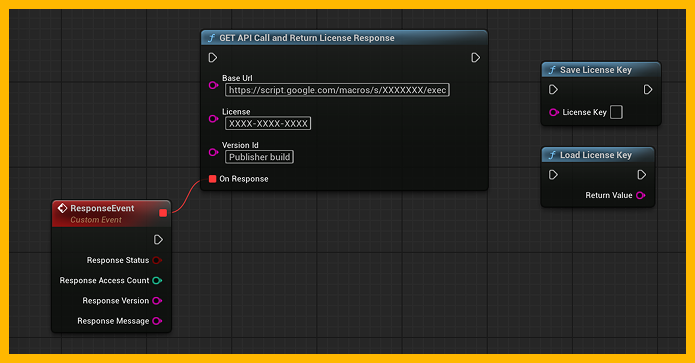Click the On Response label
Image resolution: width=695 pixels, height=363 pixels.
point(244,179)
